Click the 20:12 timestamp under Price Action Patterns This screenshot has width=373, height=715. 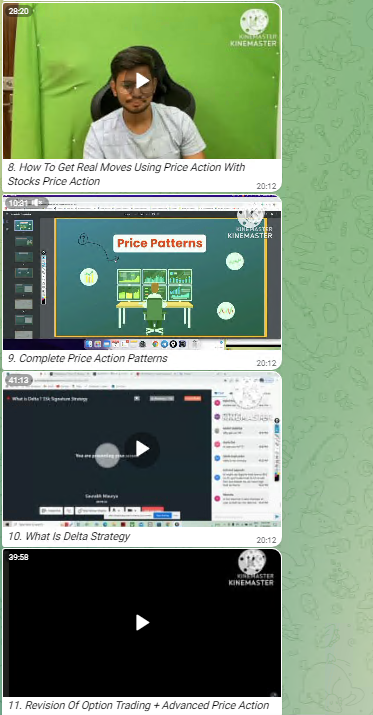tap(266, 363)
